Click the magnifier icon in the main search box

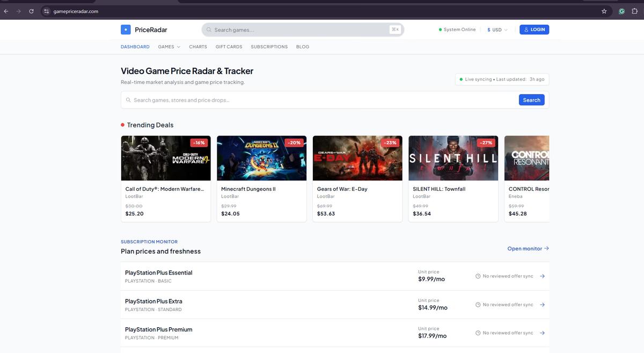tap(128, 100)
